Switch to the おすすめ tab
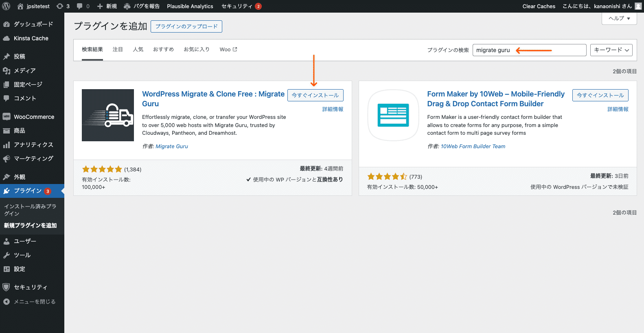The width and height of the screenshot is (644, 333). [163, 50]
